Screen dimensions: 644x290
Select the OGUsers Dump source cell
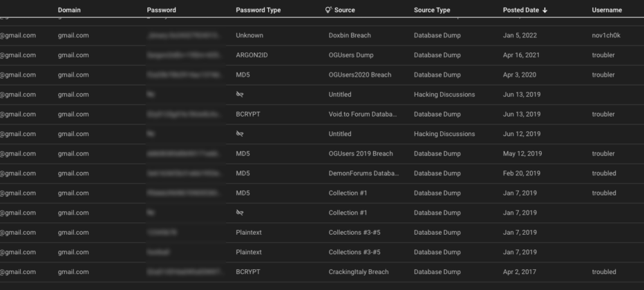pyautogui.click(x=351, y=55)
